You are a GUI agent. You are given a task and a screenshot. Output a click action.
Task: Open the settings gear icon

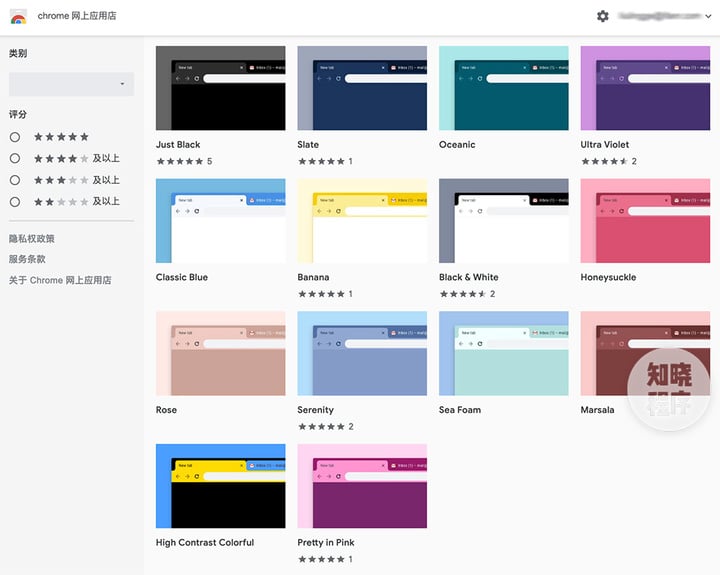(602, 16)
